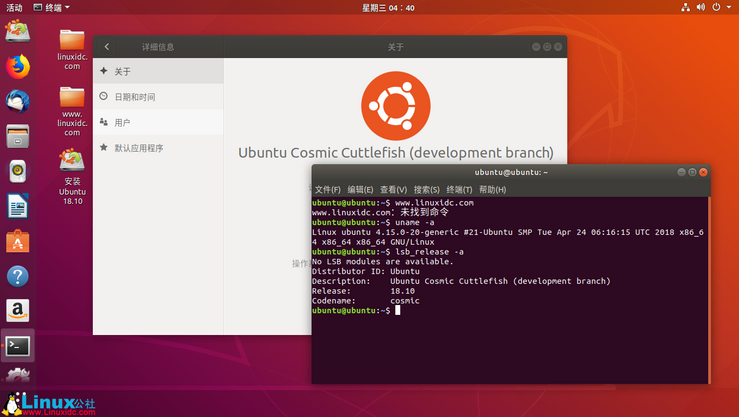Click the 'Release: 18.10' terminal line
Image resolution: width=739 pixels, height=417 pixels.
pyautogui.click(x=363, y=291)
